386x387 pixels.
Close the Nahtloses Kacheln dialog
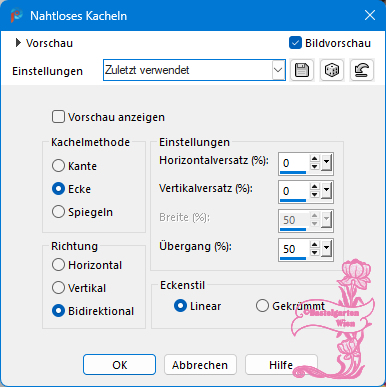(370, 15)
